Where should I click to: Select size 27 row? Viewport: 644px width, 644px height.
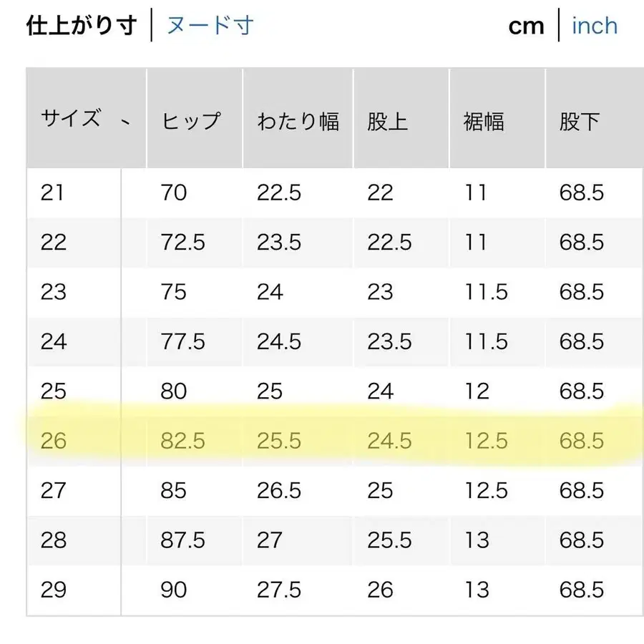[322, 491]
